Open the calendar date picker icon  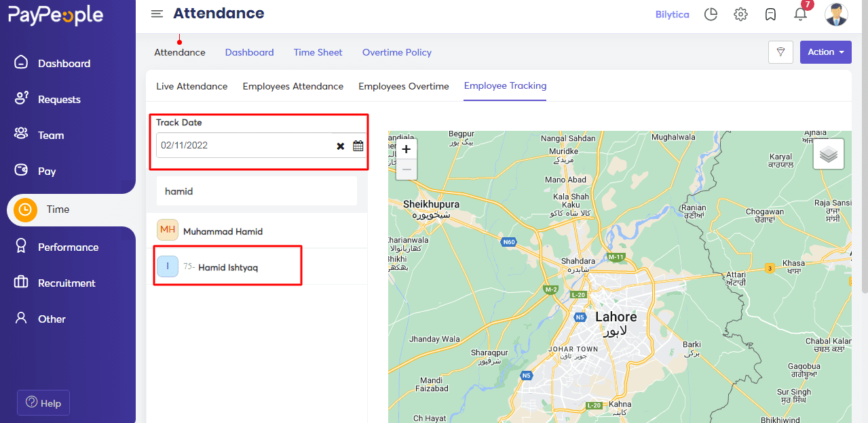pyautogui.click(x=358, y=146)
